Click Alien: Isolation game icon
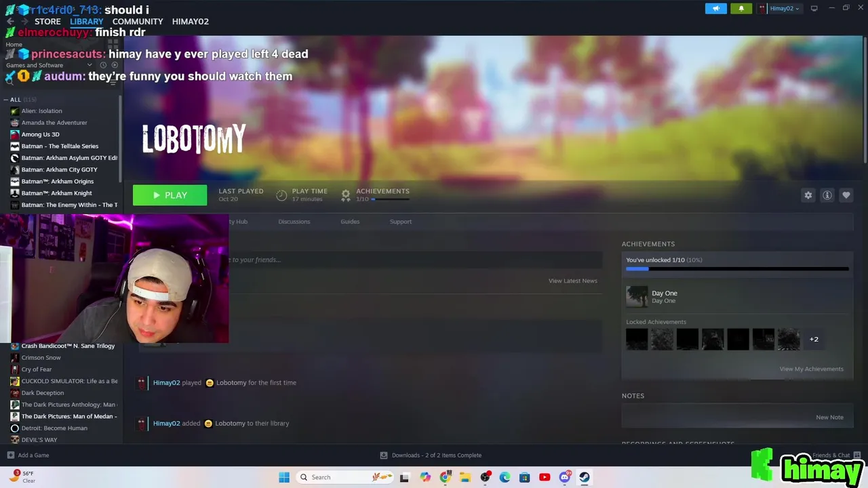868x488 pixels. (15, 111)
